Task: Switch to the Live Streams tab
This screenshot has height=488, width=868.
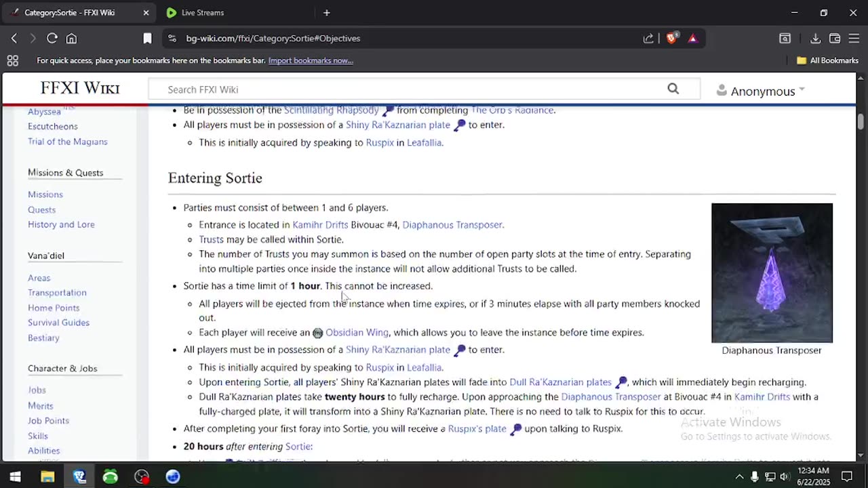Action: point(203,12)
